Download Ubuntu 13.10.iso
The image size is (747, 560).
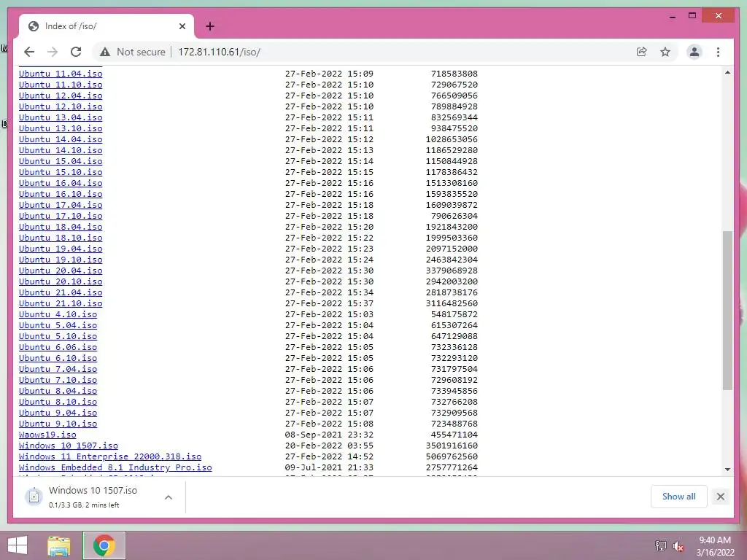(61, 128)
